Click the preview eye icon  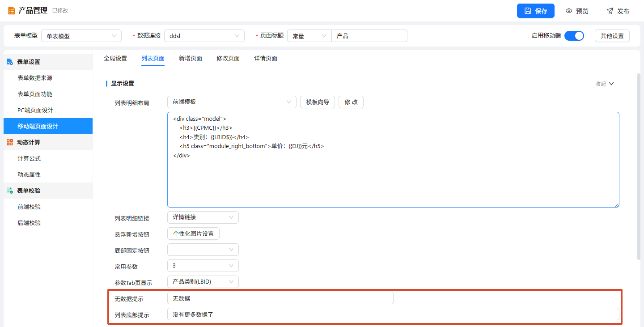[569, 11]
